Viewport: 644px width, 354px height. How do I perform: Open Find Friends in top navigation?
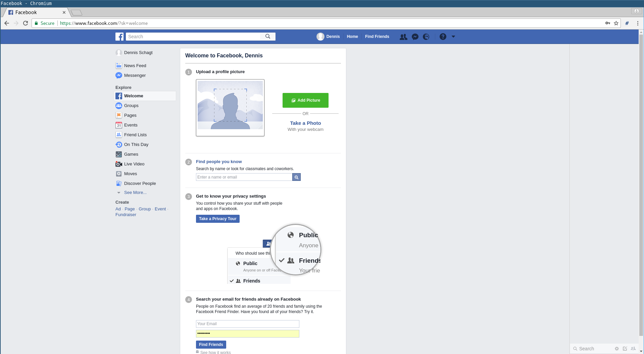click(x=377, y=37)
